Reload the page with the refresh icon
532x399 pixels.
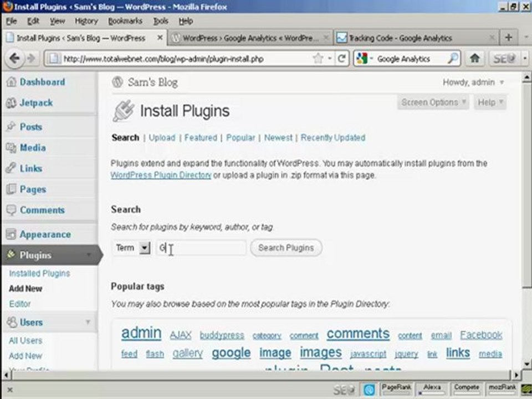tap(342, 59)
